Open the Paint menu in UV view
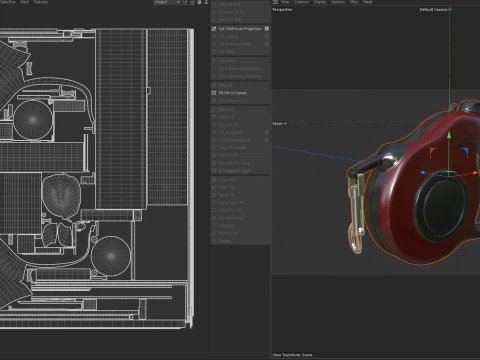480x360 pixels. [x=25, y=2]
